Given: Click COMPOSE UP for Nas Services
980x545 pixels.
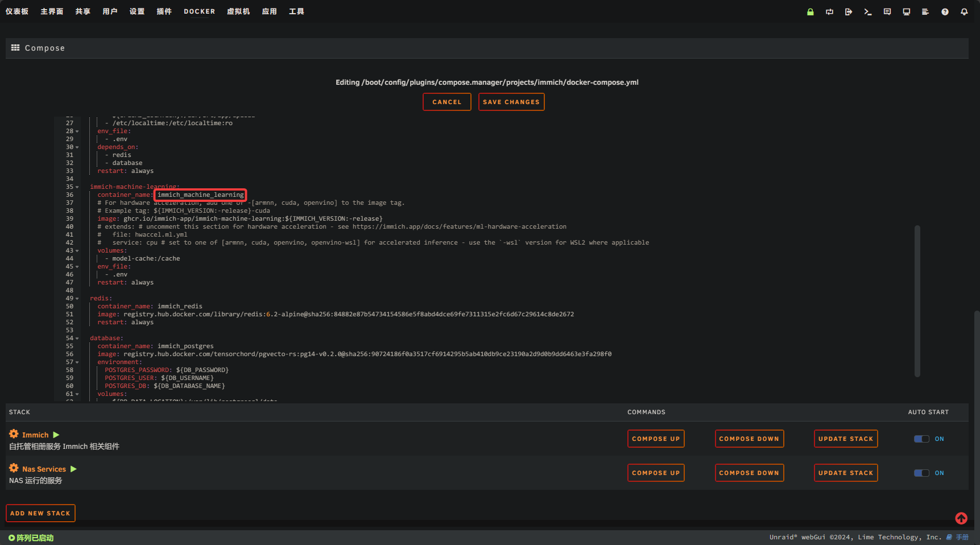Looking at the screenshot, I should point(656,473).
